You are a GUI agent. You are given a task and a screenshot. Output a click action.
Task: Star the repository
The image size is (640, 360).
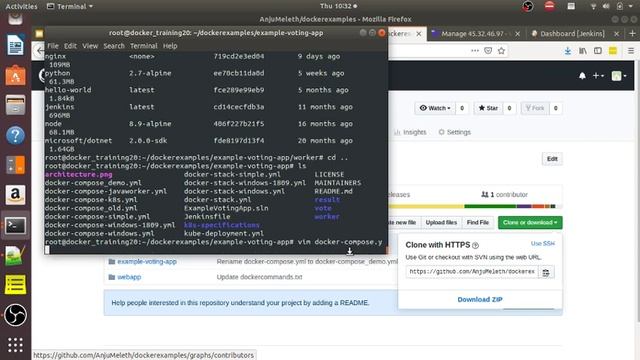488,108
